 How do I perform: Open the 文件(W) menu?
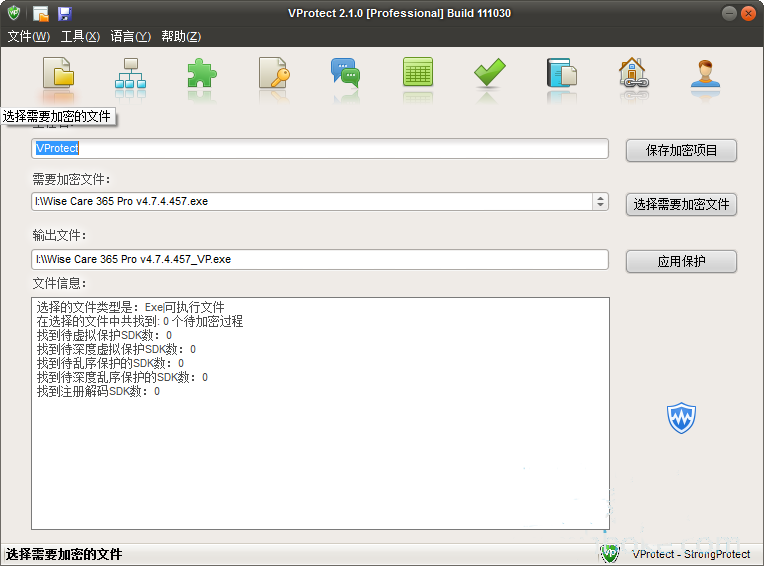click(28, 36)
